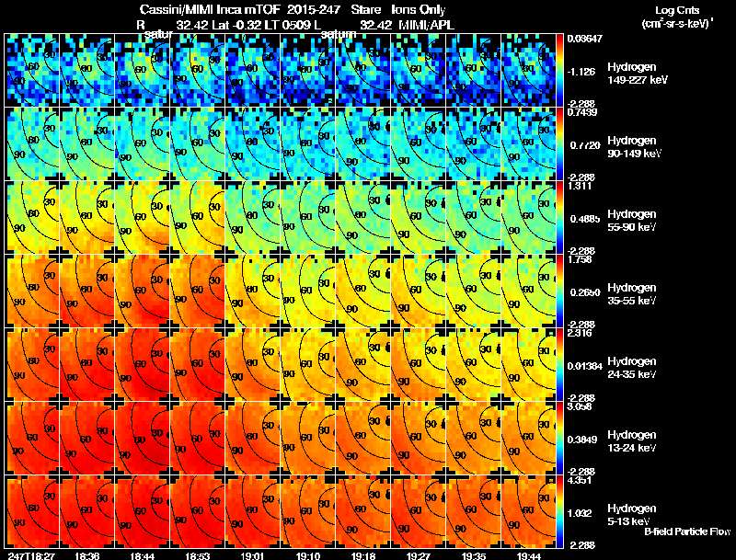Image resolution: width=736 pixels, height=560 pixels.
Task: Open the 149-227 keV panel in the 247T18:27 column
Action: tap(31, 71)
